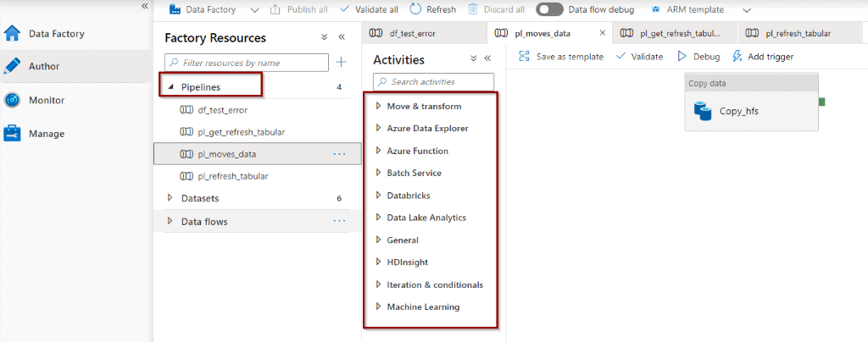Expand all Activities with down chevrons
The image size is (868, 342).
[473, 58]
